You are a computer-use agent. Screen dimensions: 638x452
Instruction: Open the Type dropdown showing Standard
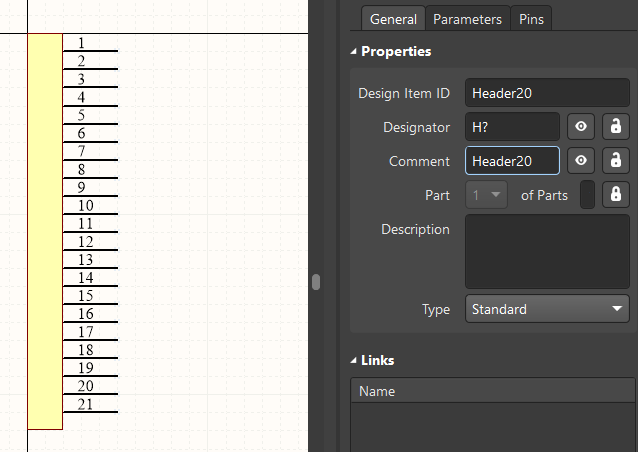point(547,309)
